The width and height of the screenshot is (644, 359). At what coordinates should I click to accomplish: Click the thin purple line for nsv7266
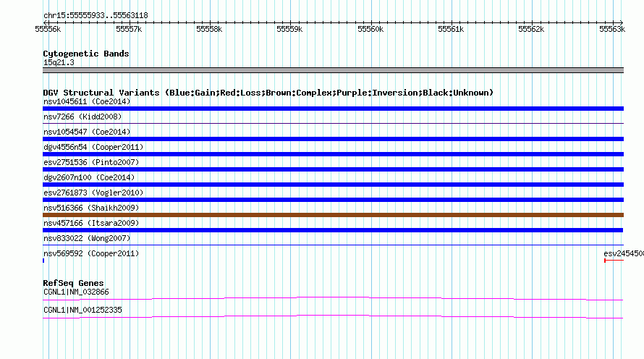click(333, 123)
